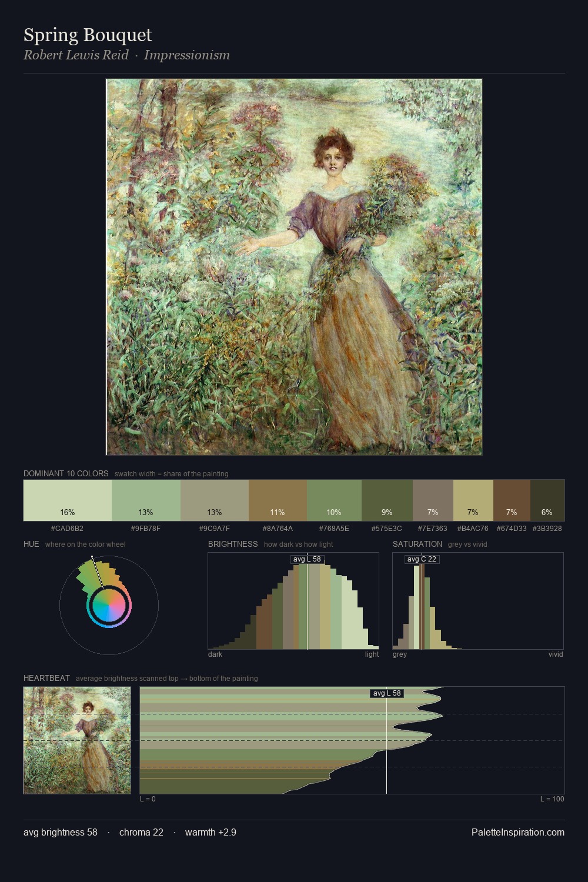The width and height of the screenshot is (588, 882).
Task: Click the 'Spring Bouquet' title
Action: tap(88, 35)
